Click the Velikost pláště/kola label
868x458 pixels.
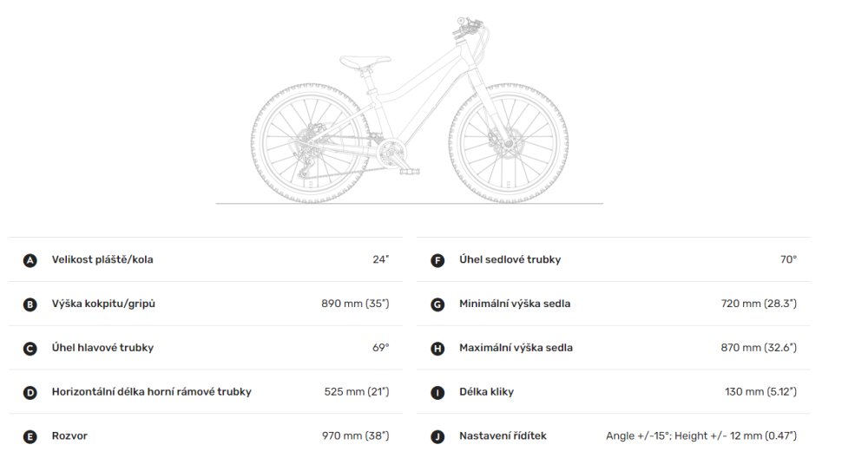pos(102,259)
